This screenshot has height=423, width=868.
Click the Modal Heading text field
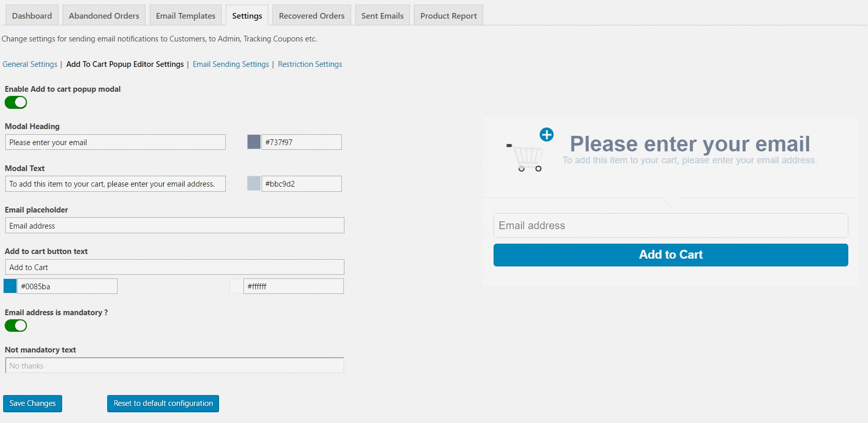(115, 142)
